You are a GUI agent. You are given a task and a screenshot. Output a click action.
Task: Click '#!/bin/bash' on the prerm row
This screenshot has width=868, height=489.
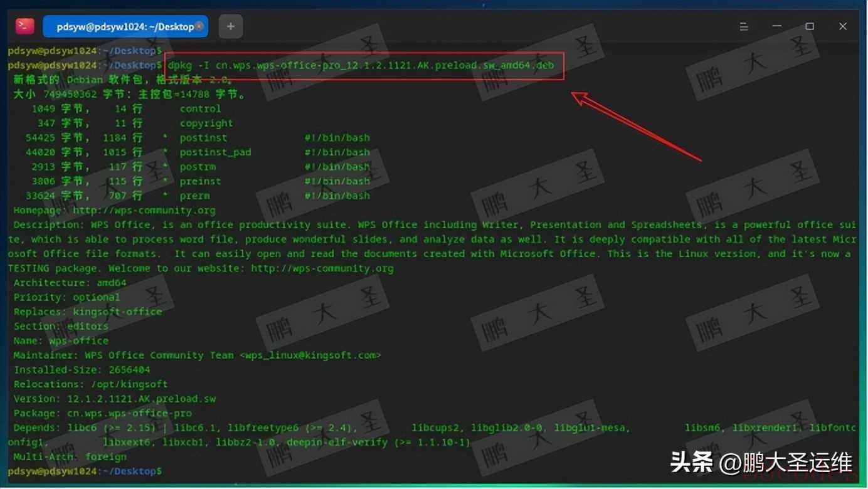coord(337,196)
